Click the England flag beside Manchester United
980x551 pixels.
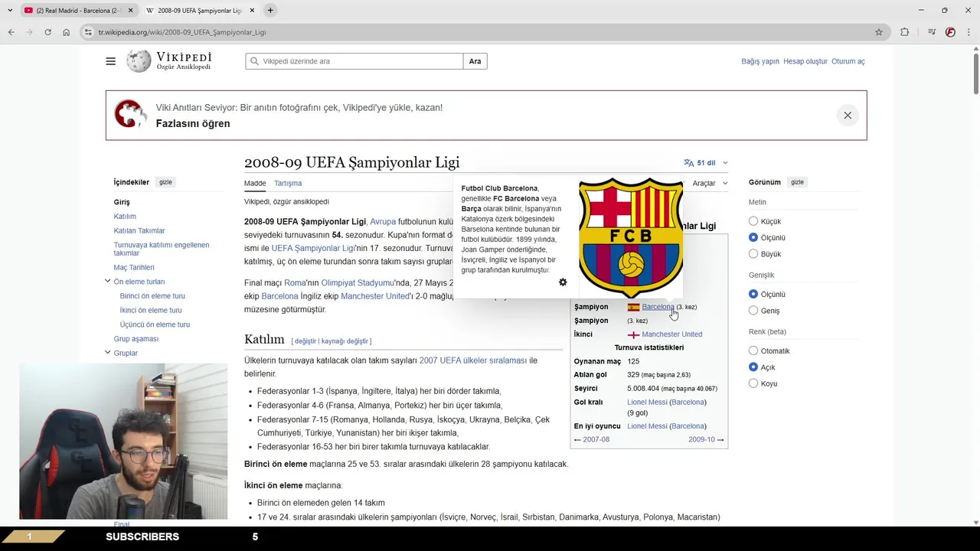[x=633, y=334]
